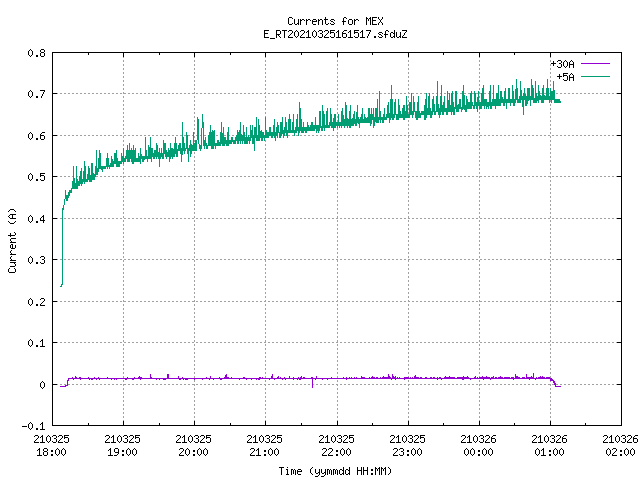Click the green +5A trace's steep initial rise
640x480 pixels.
coord(62,245)
